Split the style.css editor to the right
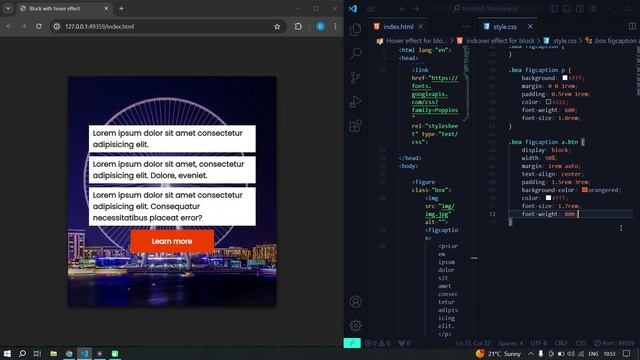The height and width of the screenshot is (360, 640). click(632, 27)
